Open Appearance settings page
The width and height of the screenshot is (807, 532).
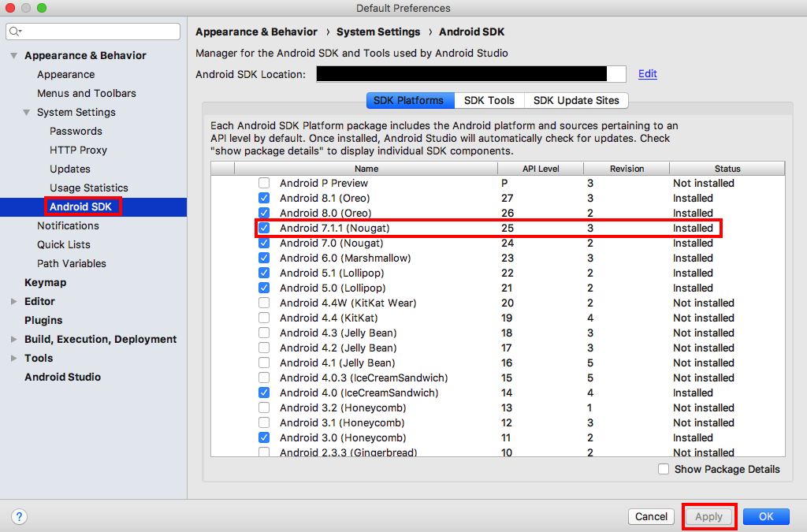pos(66,75)
